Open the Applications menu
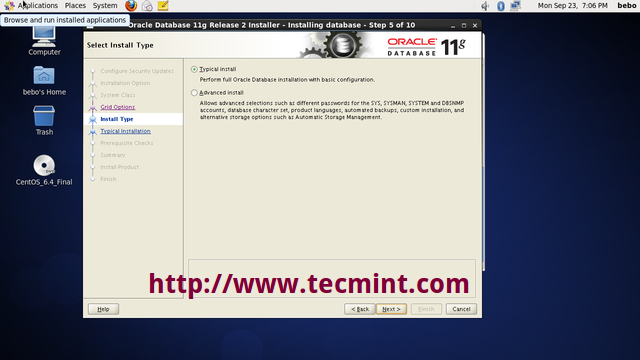The height and width of the screenshot is (360, 640). click(x=38, y=5)
